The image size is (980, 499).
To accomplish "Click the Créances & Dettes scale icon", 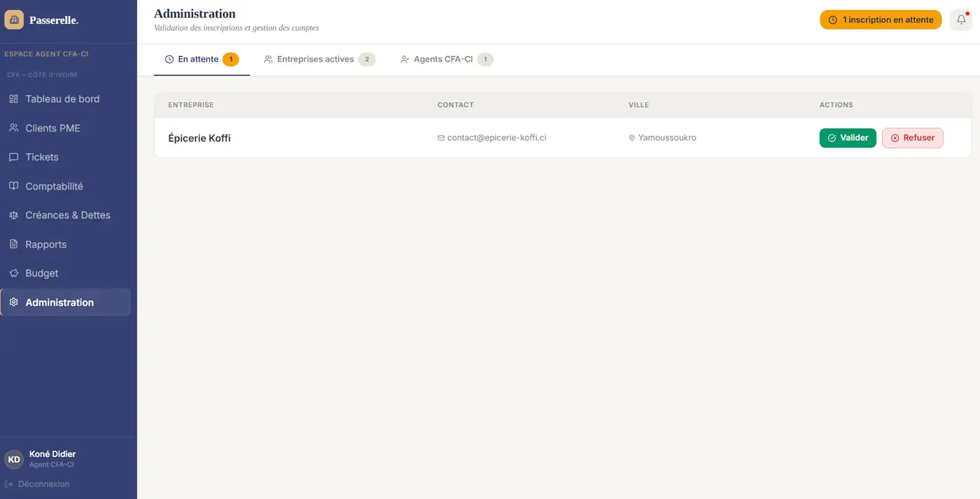I will click(13, 216).
